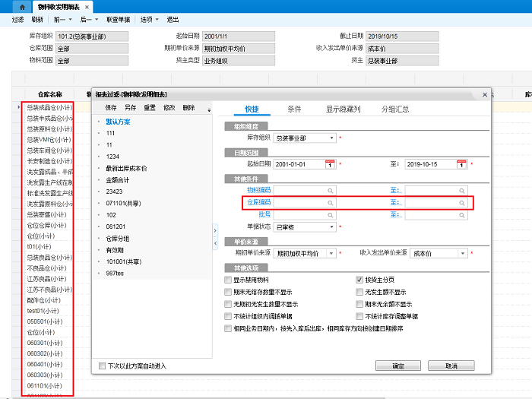Image resolution: width=532 pixels, height=399 pixels.
Task: Open 库存组织 dropdown 总装事业部
Action: (x=331, y=138)
